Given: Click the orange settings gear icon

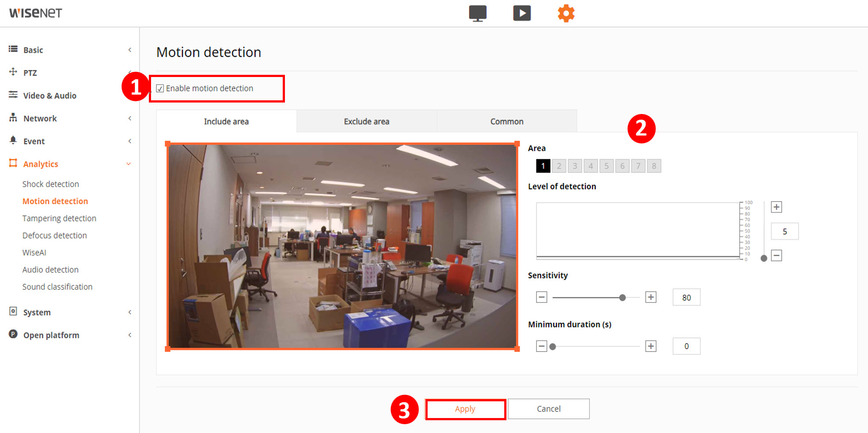Looking at the screenshot, I should point(566,13).
